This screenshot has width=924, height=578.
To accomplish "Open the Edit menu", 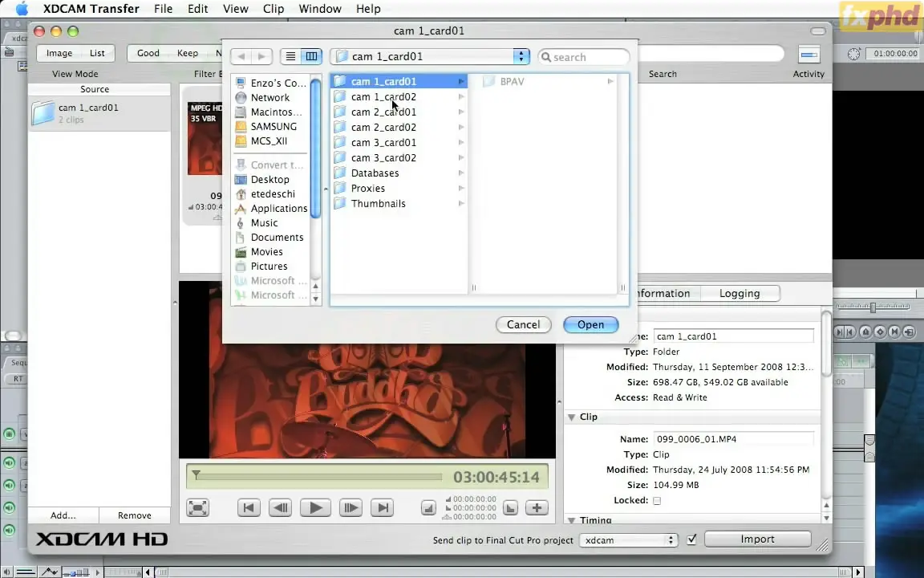I will tap(198, 9).
